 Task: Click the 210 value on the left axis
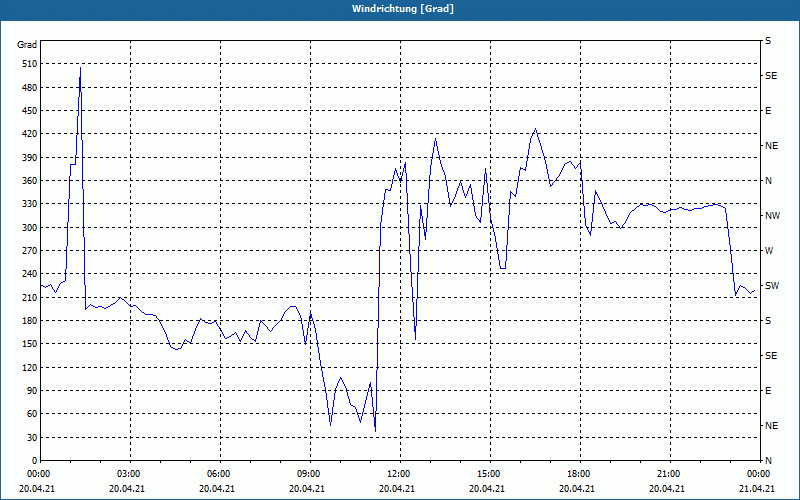[30, 297]
